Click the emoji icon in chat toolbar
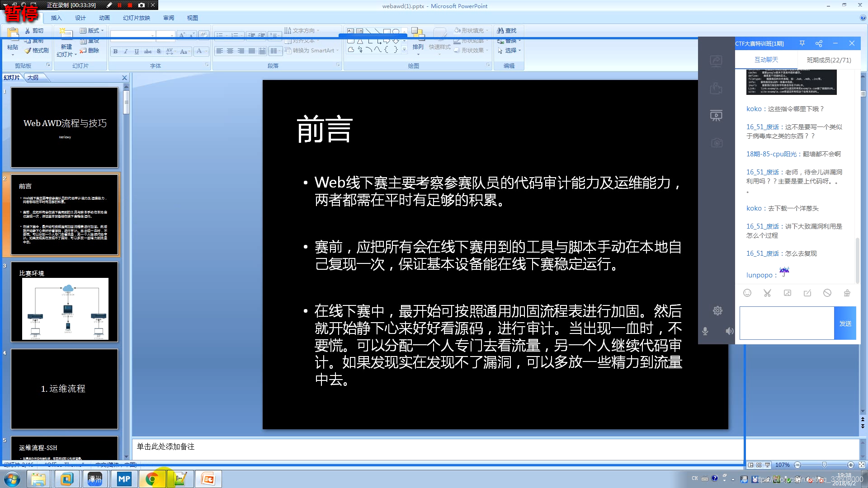 747,293
